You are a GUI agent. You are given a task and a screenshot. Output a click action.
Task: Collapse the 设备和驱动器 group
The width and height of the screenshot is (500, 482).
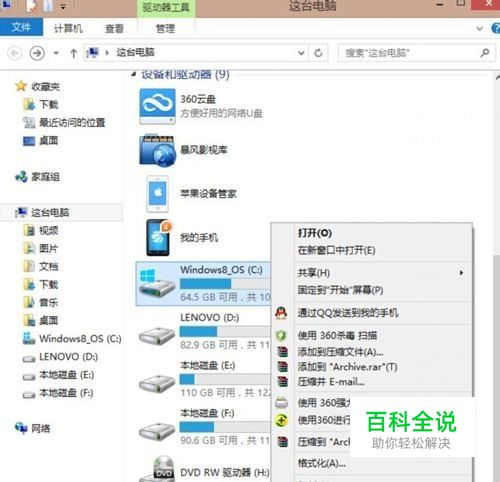pos(134,74)
